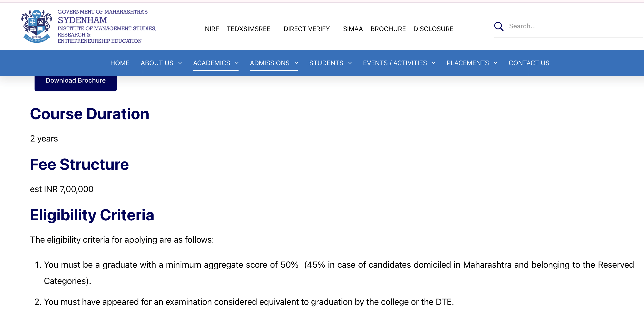The image size is (644, 315).
Task: Select the HOME menu item
Action: [120, 63]
